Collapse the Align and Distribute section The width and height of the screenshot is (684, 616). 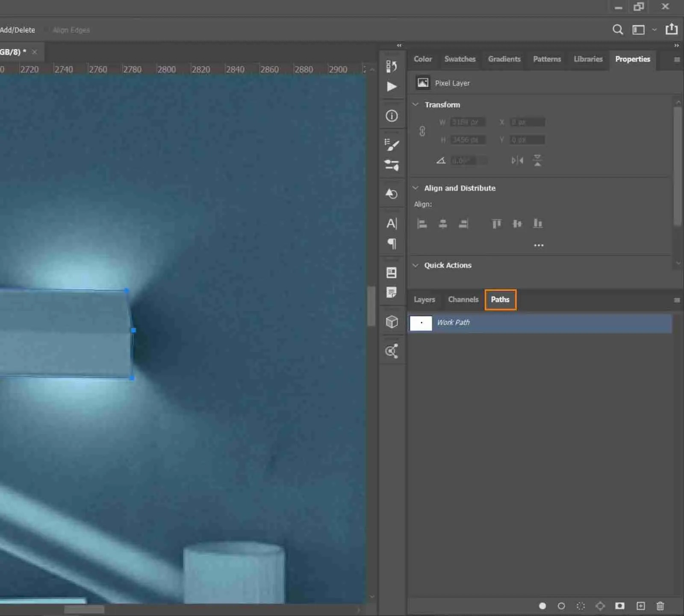415,188
